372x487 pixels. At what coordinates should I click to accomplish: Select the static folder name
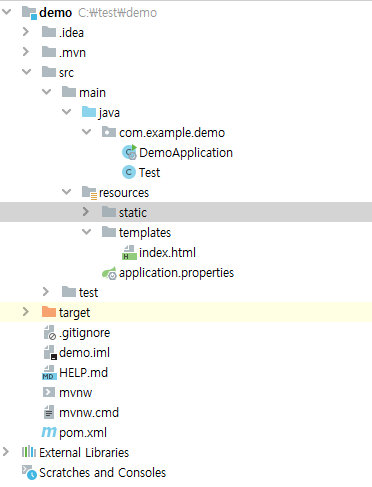[x=133, y=213]
